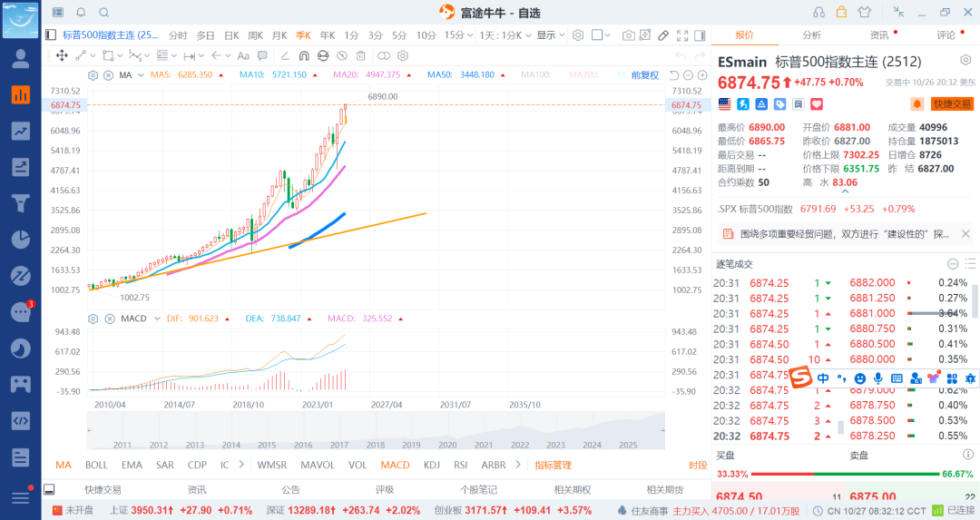Open the game controller sidebar icon
The width and height of the screenshot is (980, 520).
21,385
